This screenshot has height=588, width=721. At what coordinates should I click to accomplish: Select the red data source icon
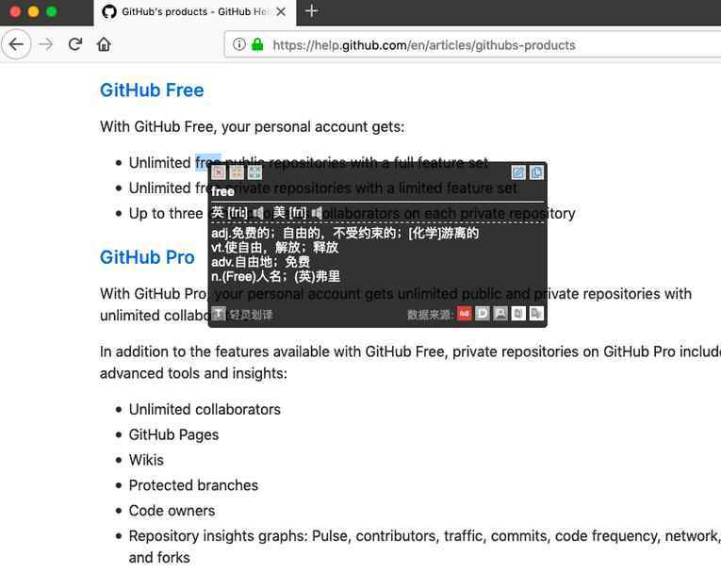465,314
